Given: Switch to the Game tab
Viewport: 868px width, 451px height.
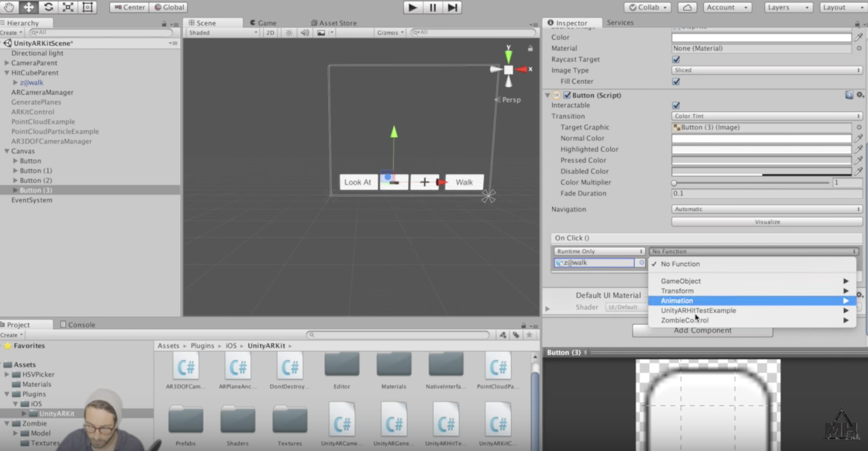Looking at the screenshot, I should pyautogui.click(x=262, y=23).
